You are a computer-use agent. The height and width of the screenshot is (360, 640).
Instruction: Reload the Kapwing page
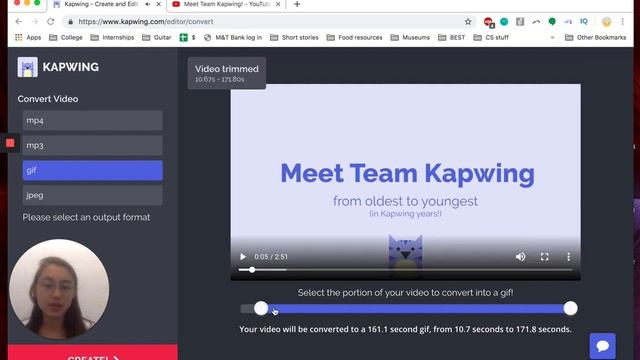click(x=51, y=22)
